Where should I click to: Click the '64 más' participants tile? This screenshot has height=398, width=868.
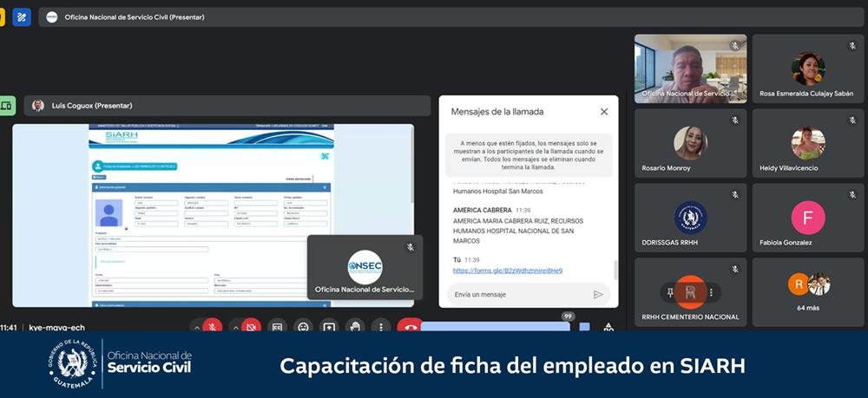point(807,292)
